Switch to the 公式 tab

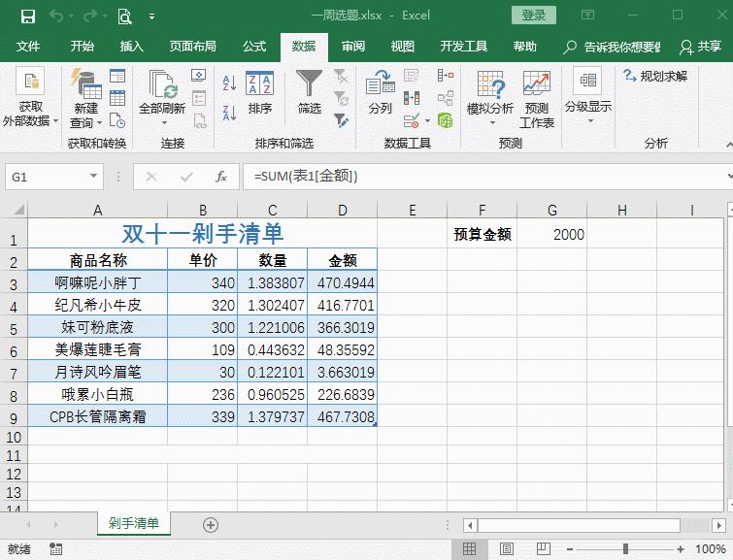[x=254, y=47]
